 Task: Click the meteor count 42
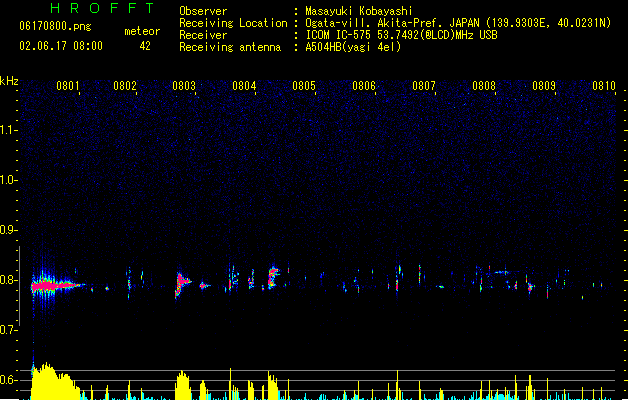(145, 46)
